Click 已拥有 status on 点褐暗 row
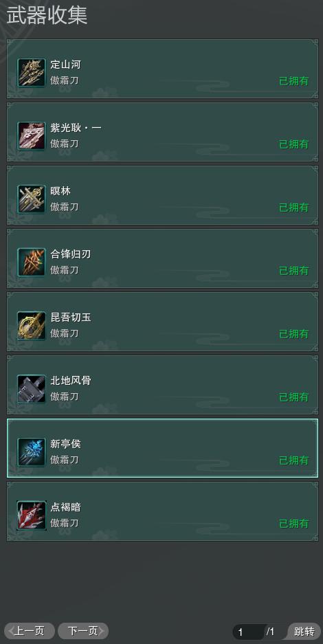The width and height of the screenshot is (323, 644). tap(294, 524)
